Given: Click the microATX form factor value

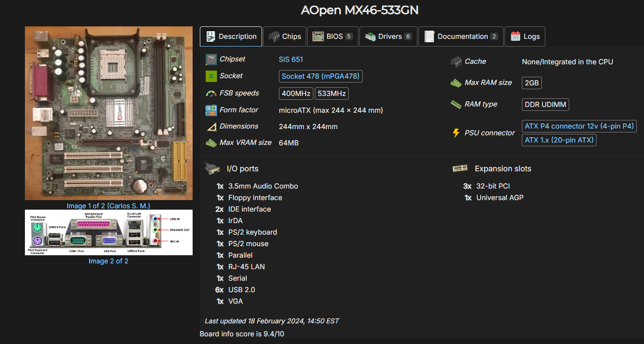Looking at the screenshot, I should coord(331,110).
